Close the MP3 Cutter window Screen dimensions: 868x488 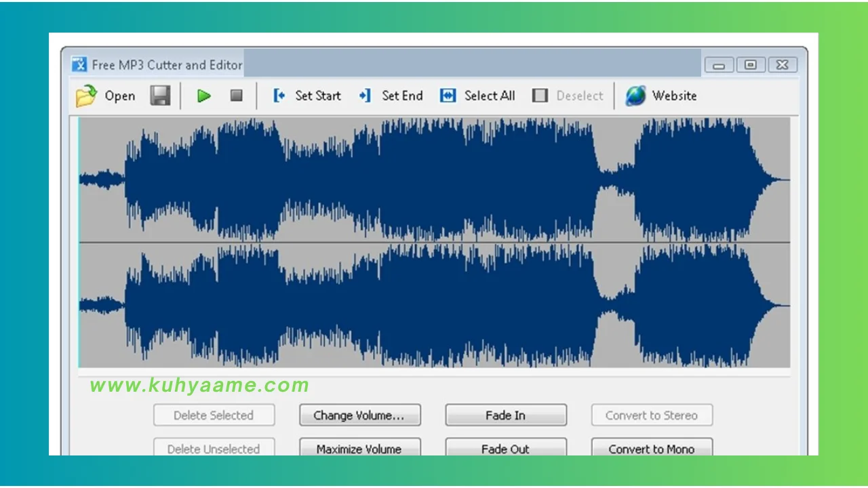point(782,65)
